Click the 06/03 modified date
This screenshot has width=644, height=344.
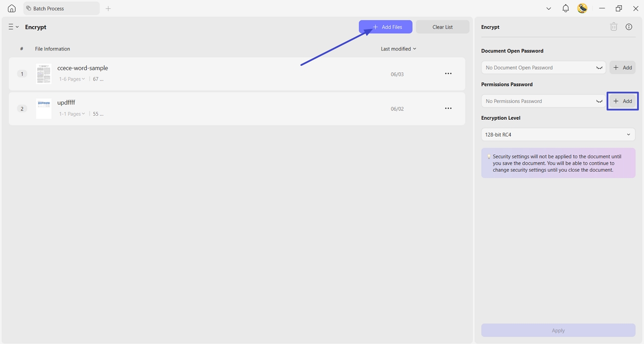(397, 74)
